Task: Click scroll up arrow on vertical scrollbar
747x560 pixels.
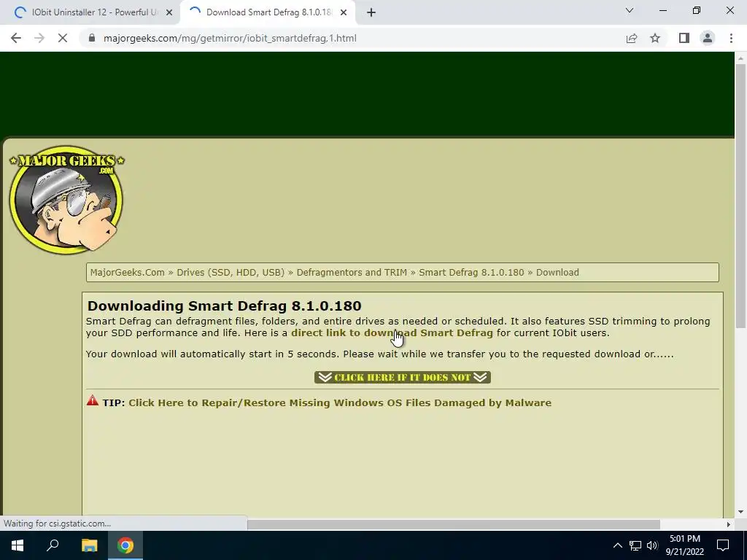Action: coord(740,58)
